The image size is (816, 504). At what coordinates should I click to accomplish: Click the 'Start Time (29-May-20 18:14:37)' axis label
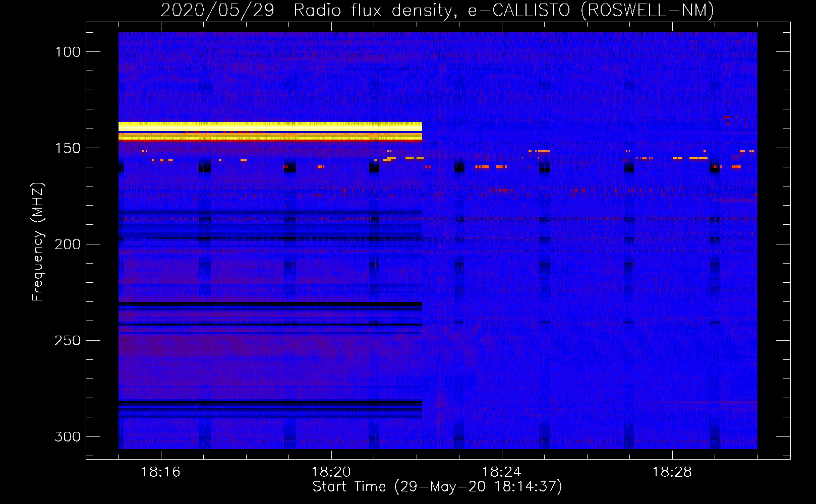pyautogui.click(x=437, y=487)
